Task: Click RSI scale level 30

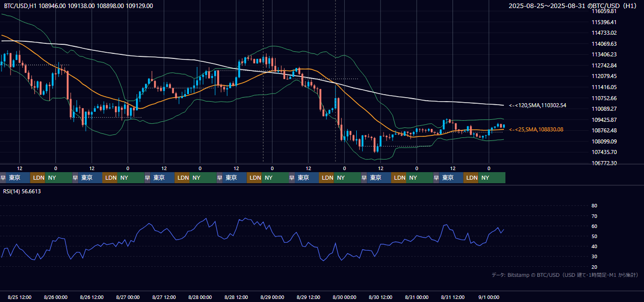Action: pyautogui.click(x=595, y=257)
